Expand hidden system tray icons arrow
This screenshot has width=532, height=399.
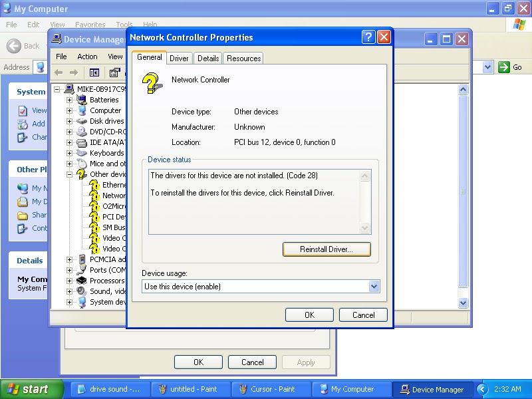pos(482,389)
